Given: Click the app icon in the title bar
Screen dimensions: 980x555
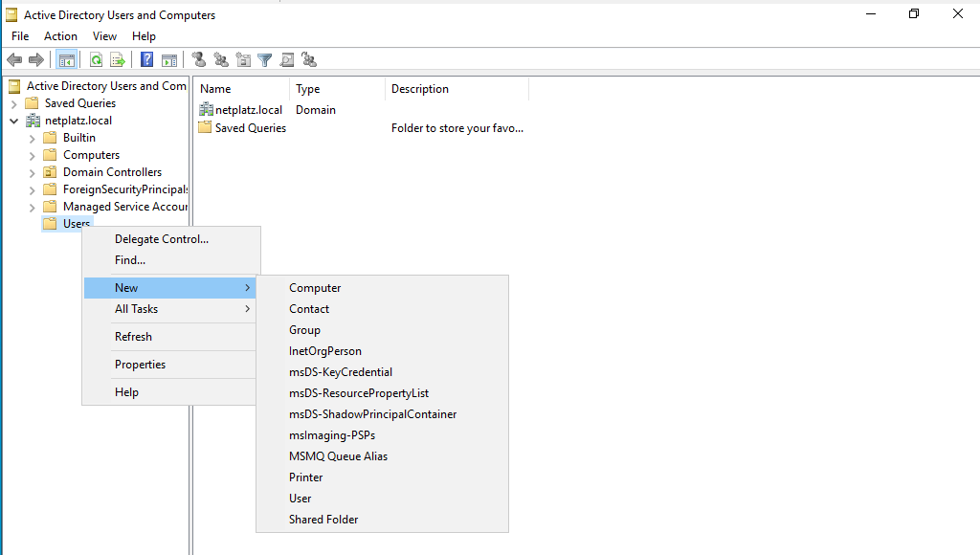Looking at the screenshot, I should (11, 15).
